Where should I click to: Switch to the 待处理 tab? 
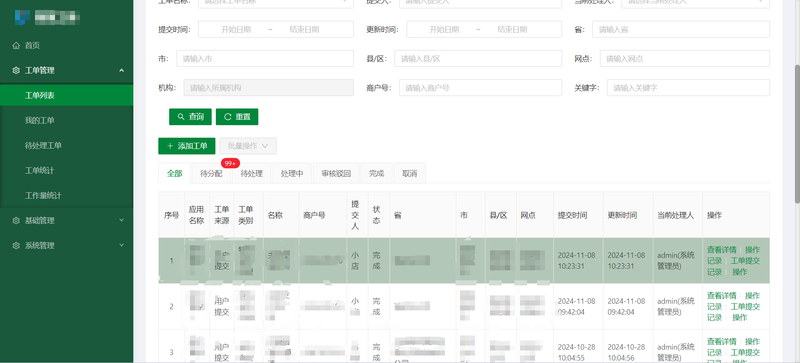252,174
